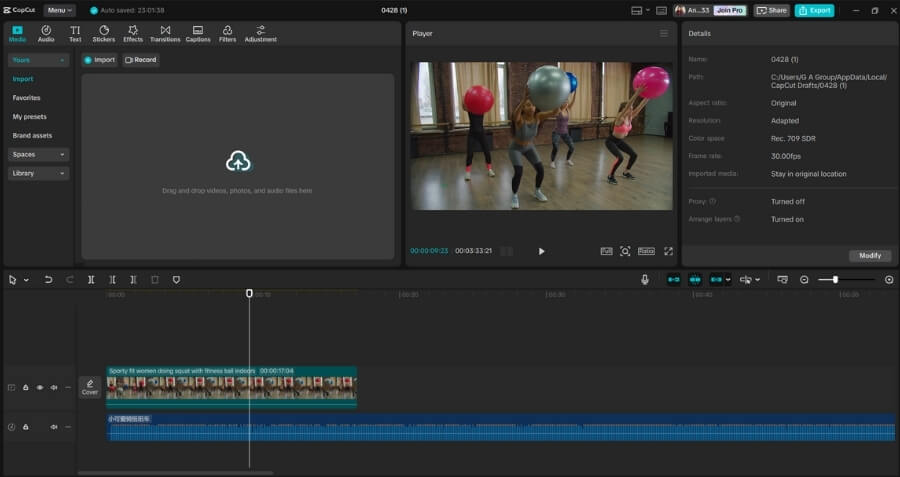
Task: Toggle clip linkage
Action: (x=716, y=280)
